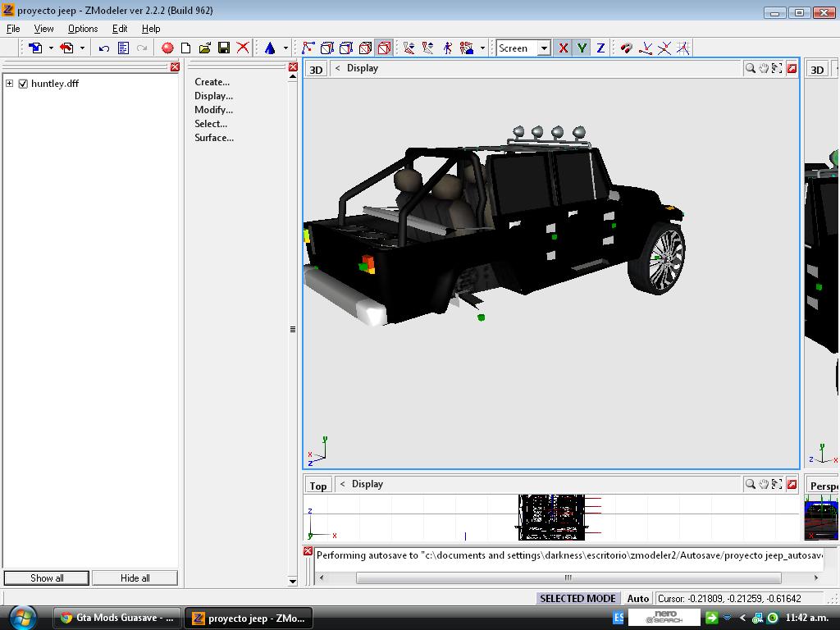Click the Hide all button
Viewport: 840px width, 630px height.
click(x=135, y=578)
